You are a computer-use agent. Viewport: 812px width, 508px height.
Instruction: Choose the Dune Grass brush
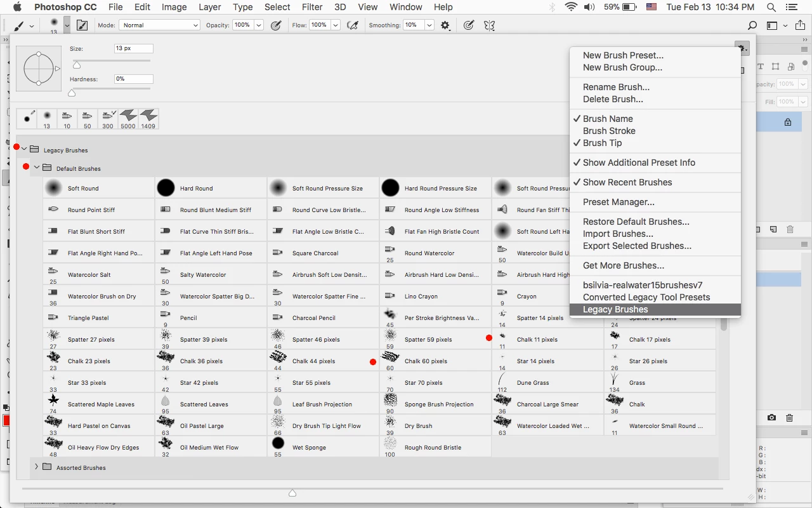tap(547, 382)
